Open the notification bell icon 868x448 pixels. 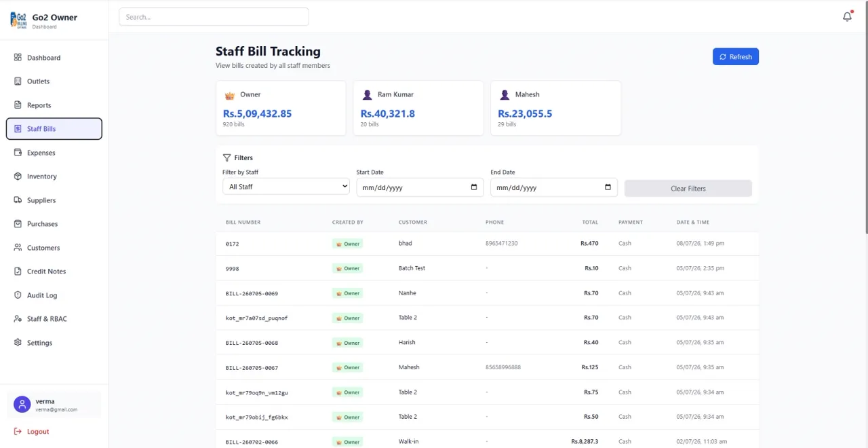[x=847, y=17]
